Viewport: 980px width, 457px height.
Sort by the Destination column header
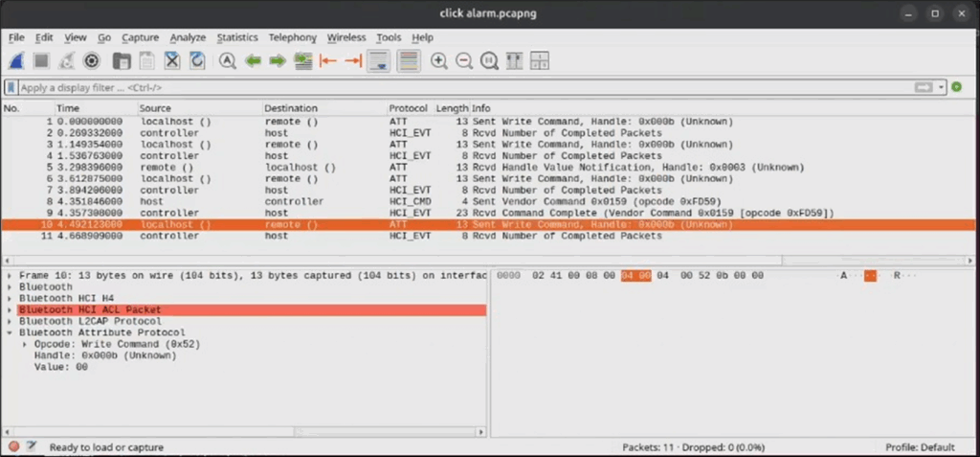324,108
